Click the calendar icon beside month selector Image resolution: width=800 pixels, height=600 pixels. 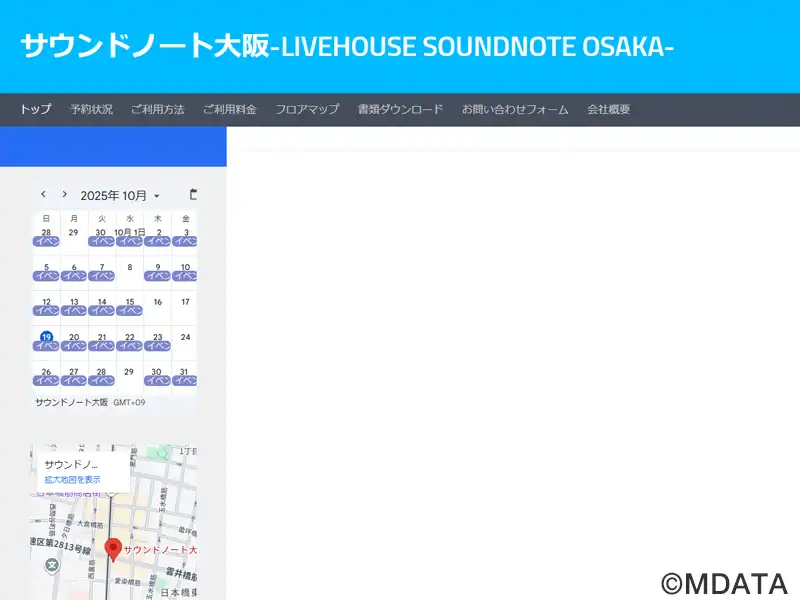(193, 194)
